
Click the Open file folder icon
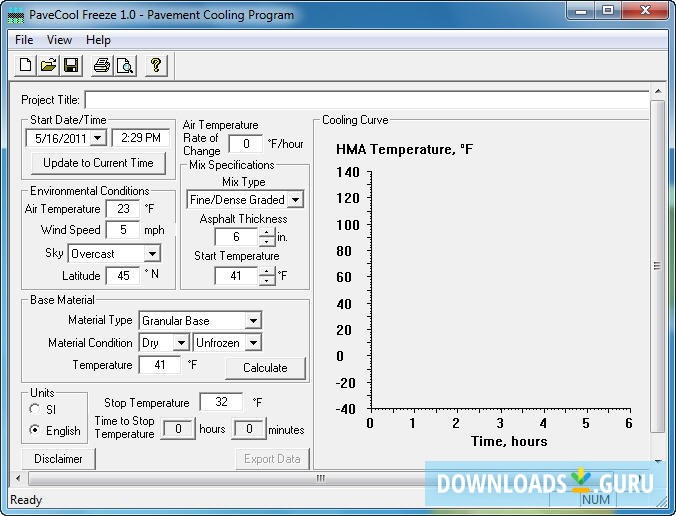pos(48,66)
